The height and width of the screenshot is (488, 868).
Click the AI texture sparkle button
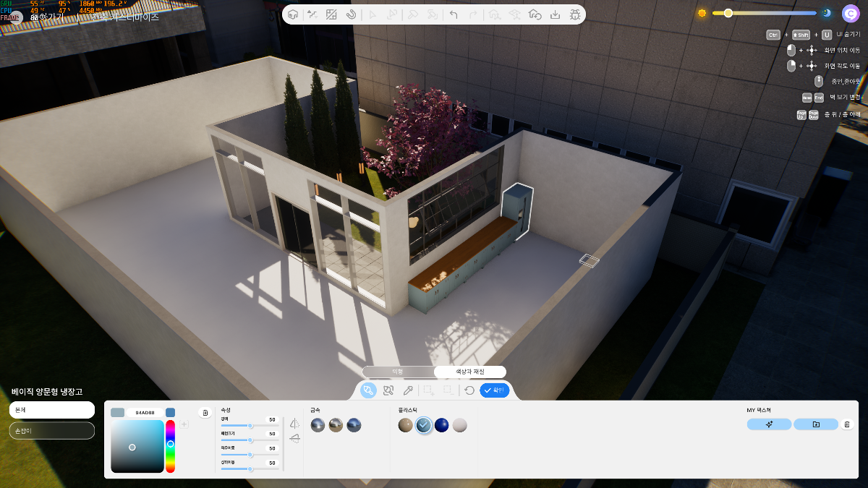coord(769,424)
